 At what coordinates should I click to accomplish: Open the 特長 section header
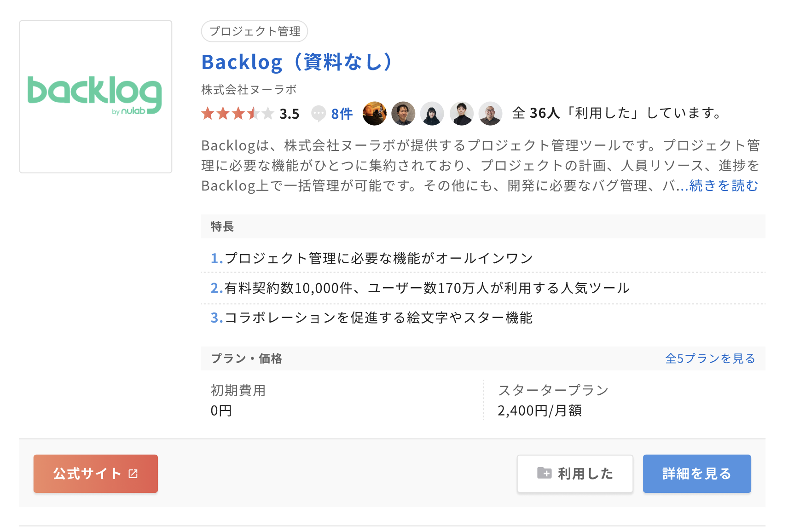pos(221,226)
